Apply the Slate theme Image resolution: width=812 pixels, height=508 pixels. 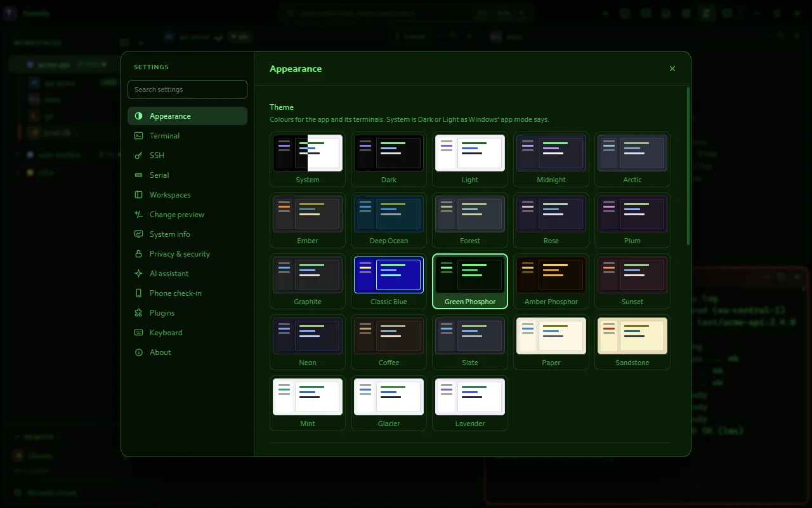point(470,342)
